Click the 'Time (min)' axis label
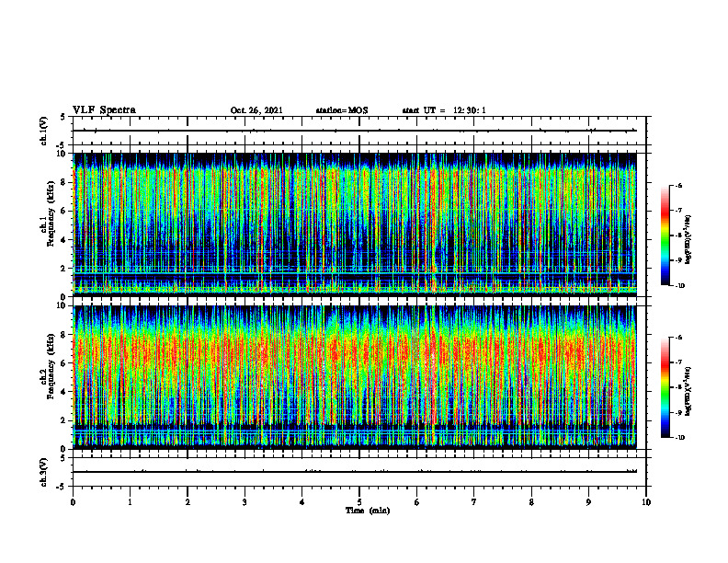The image size is (728, 563). click(368, 511)
